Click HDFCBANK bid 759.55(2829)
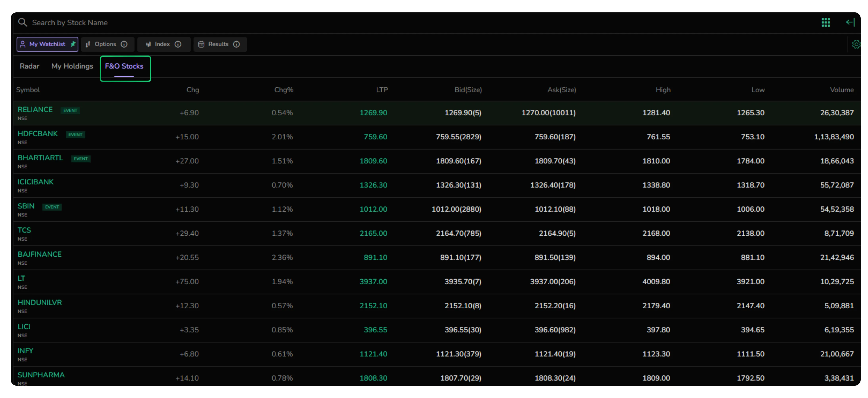The image size is (868, 398). 458,137
